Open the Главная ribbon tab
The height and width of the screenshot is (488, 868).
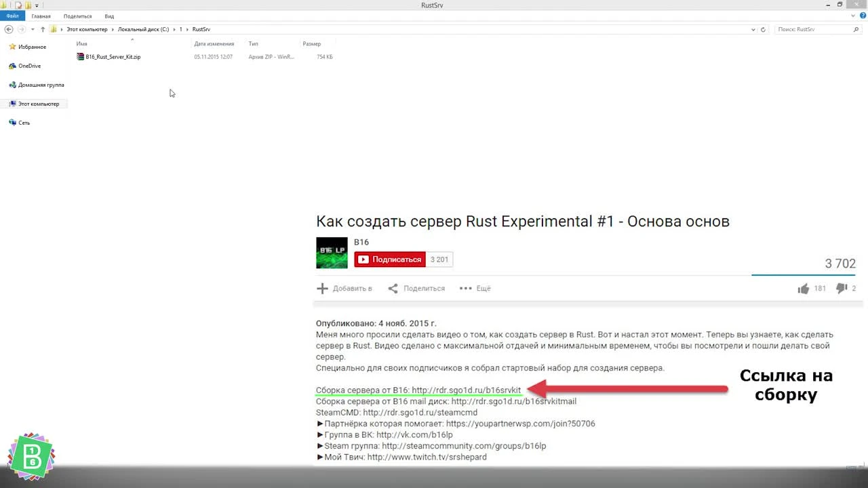click(41, 16)
